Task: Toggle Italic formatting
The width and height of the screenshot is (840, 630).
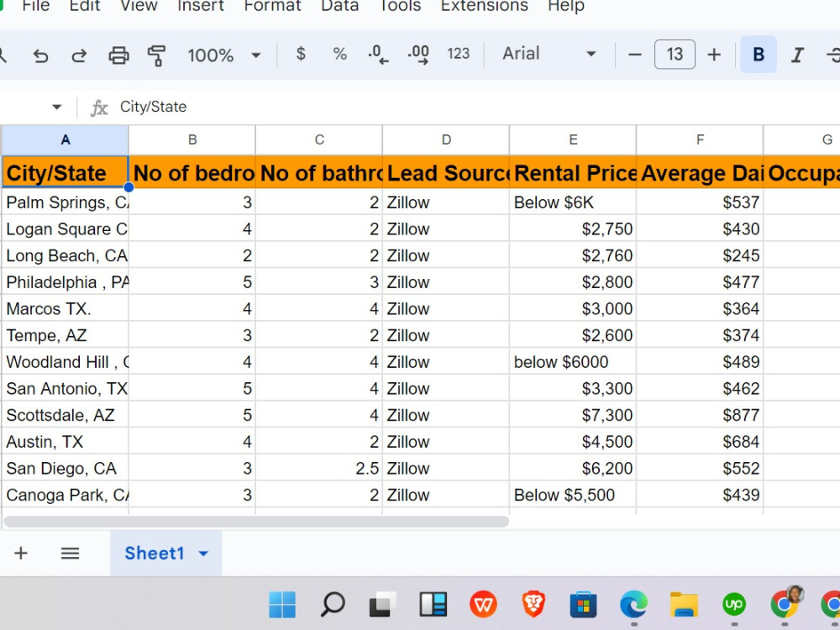Action: 797,55
